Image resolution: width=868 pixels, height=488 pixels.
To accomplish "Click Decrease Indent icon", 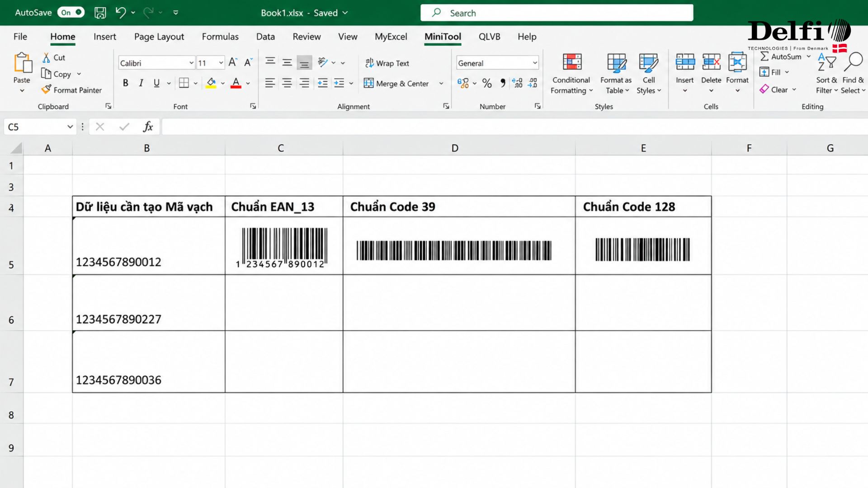I will 322,83.
